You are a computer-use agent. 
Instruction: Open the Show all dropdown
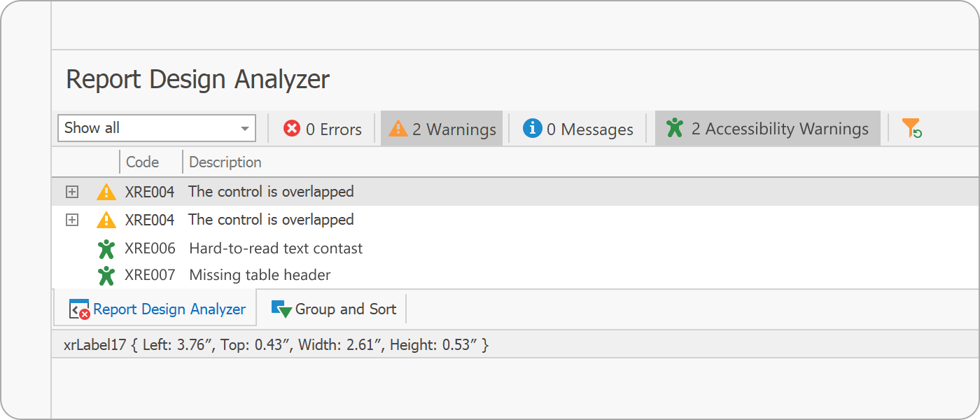point(245,128)
